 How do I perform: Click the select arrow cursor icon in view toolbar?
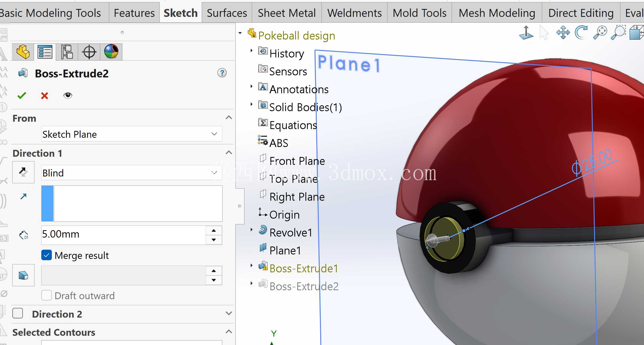click(x=544, y=33)
